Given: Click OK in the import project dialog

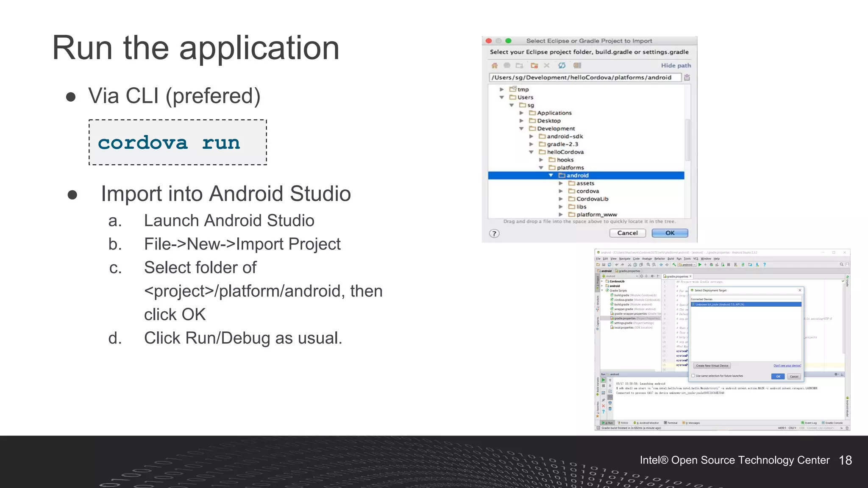Looking at the screenshot, I should (670, 233).
